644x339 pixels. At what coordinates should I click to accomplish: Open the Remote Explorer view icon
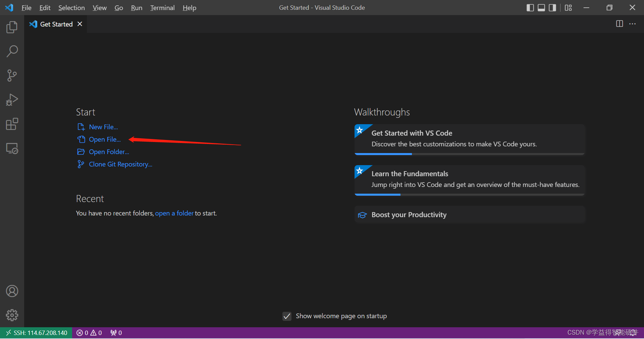coord(12,148)
